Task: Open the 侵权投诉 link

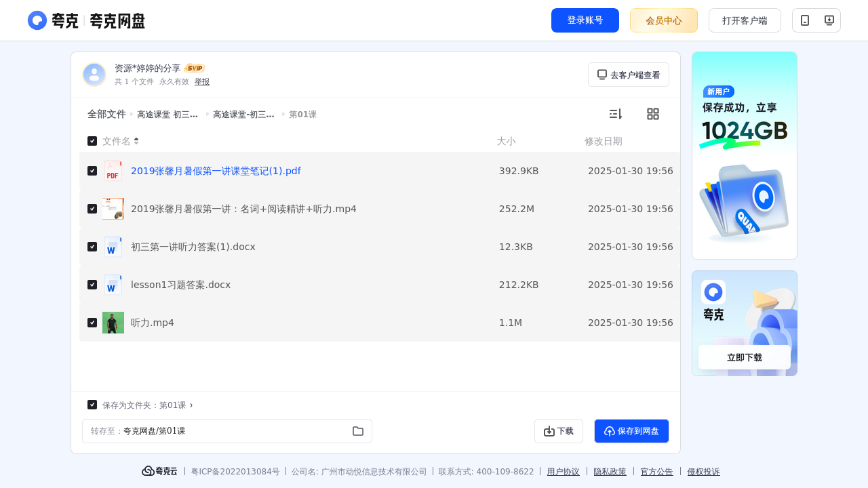Action: (x=704, y=472)
